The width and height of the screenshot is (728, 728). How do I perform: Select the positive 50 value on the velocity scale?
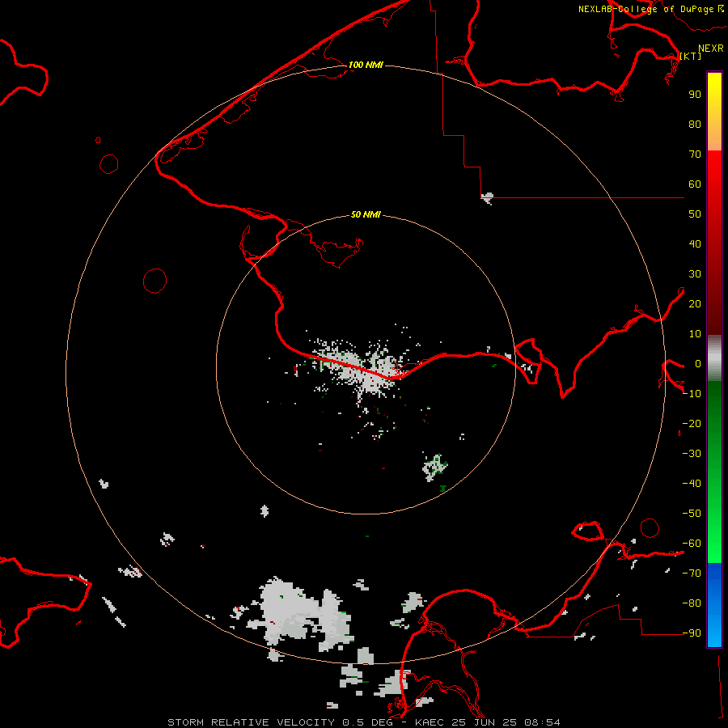click(x=695, y=214)
